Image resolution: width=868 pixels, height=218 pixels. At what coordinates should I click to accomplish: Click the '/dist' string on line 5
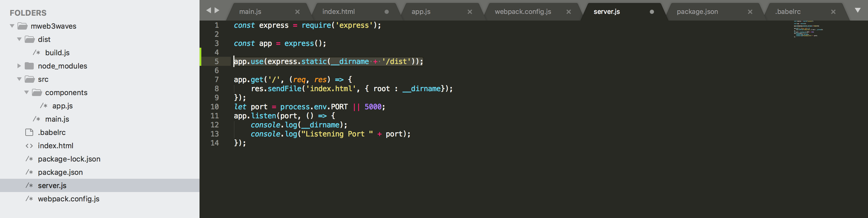[396, 61]
